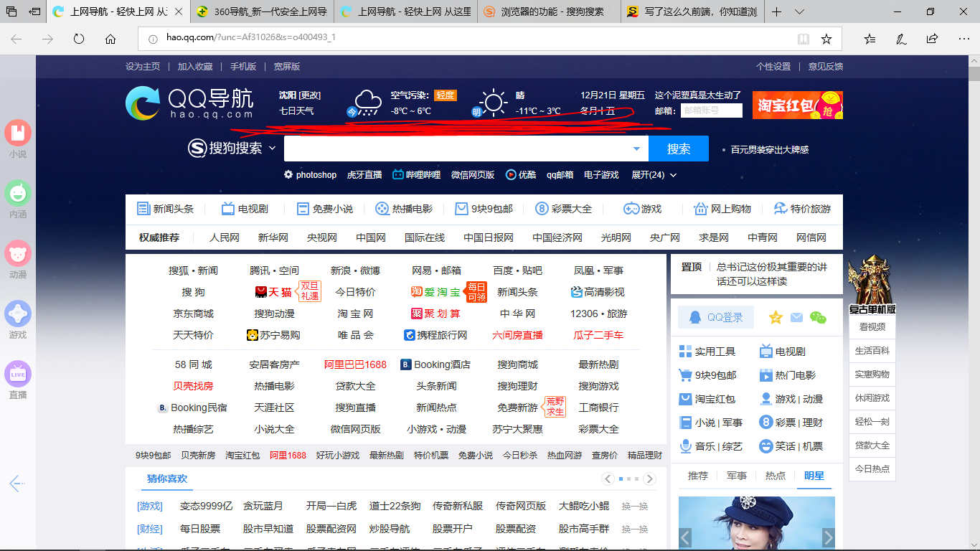The image size is (980, 551).
Task: Click the blue 搜索 button
Action: pos(679,149)
